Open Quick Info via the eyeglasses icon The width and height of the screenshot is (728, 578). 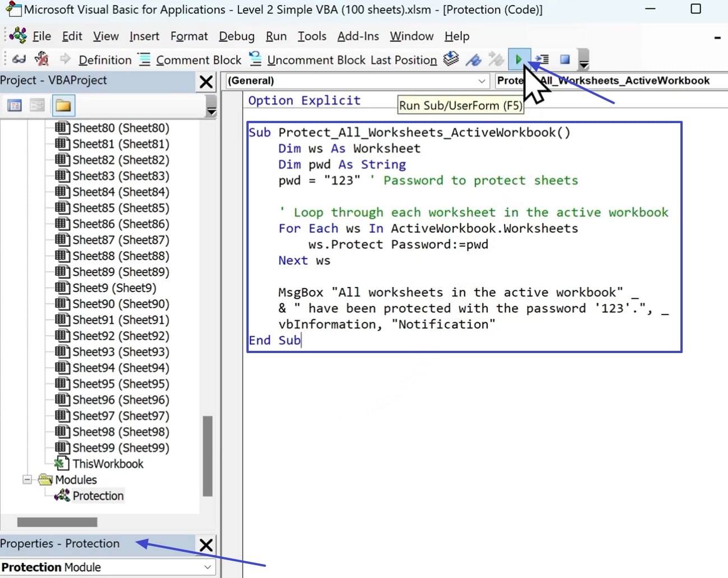tap(18, 58)
